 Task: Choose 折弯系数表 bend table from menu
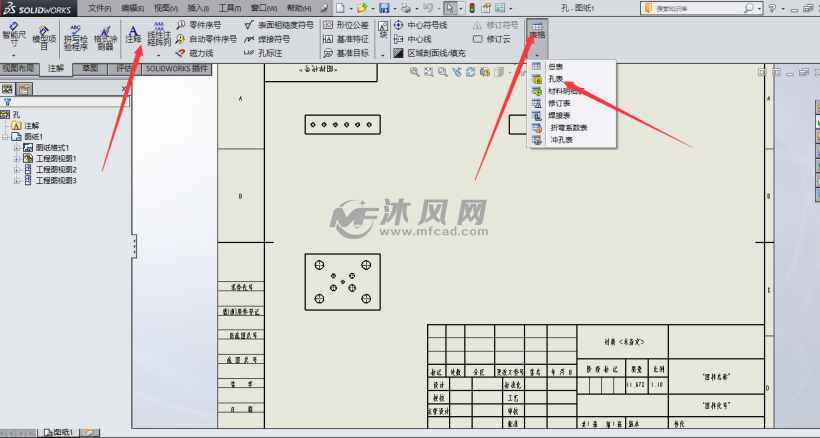[572, 128]
